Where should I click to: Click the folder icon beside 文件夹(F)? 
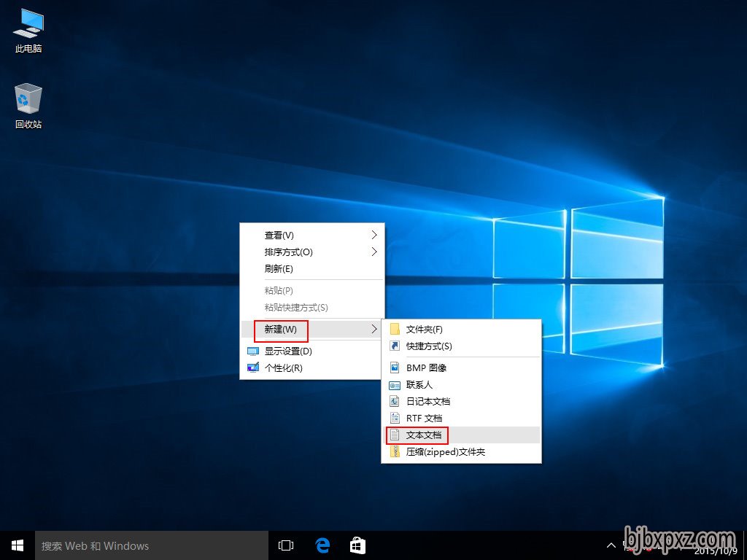click(x=395, y=330)
